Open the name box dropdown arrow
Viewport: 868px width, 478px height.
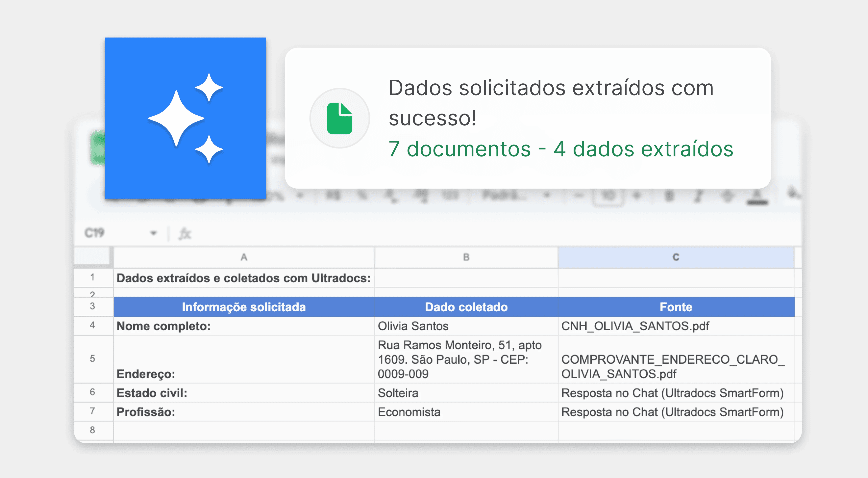(154, 233)
